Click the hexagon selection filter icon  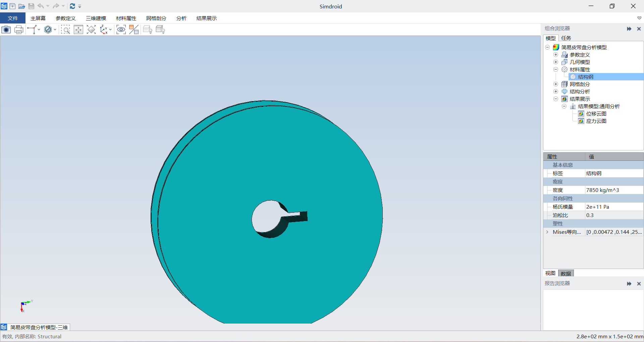coord(48,30)
